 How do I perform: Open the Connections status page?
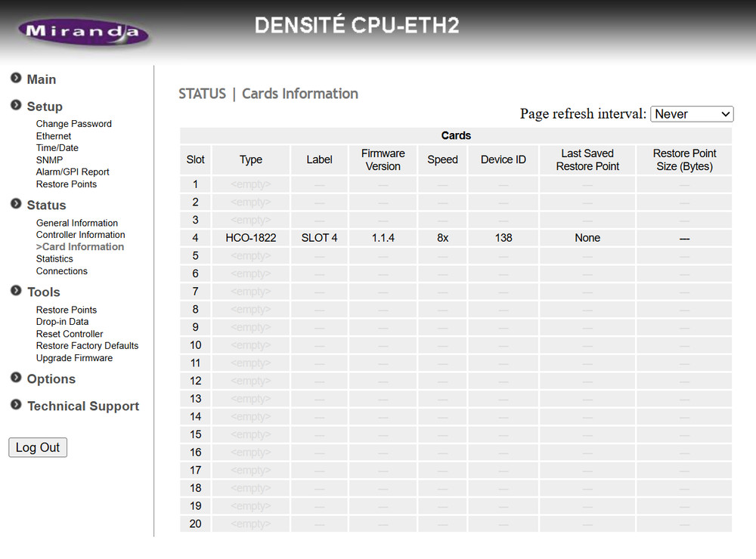coord(61,271)
